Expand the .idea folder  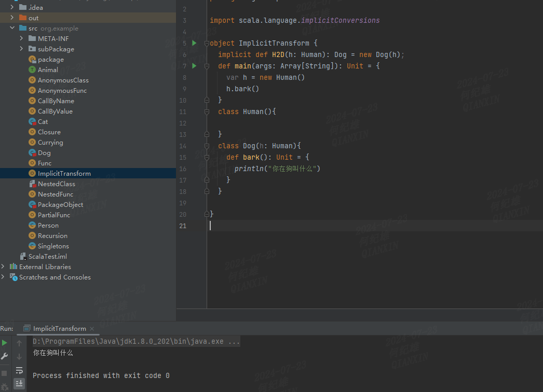tap(12, 7)
